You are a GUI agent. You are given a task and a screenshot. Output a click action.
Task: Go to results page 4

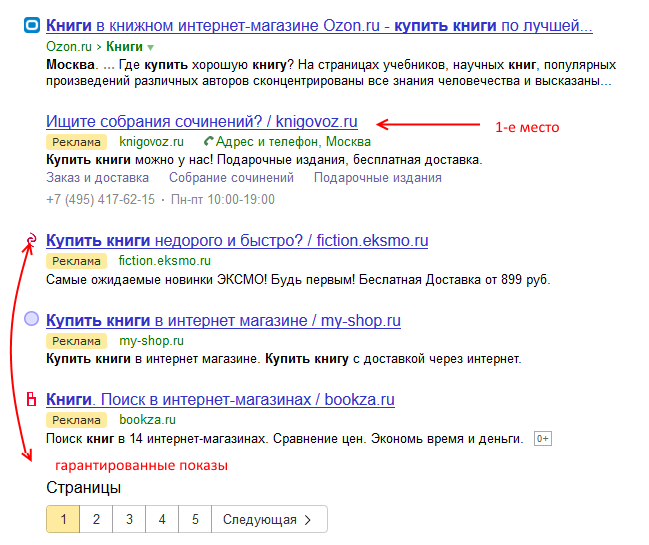point(162,519)
